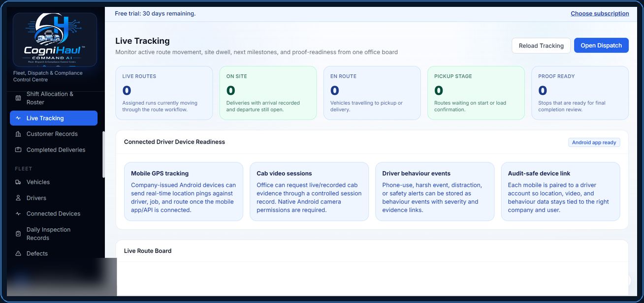Click the Live Tracking page heading

tap(142, 41)
